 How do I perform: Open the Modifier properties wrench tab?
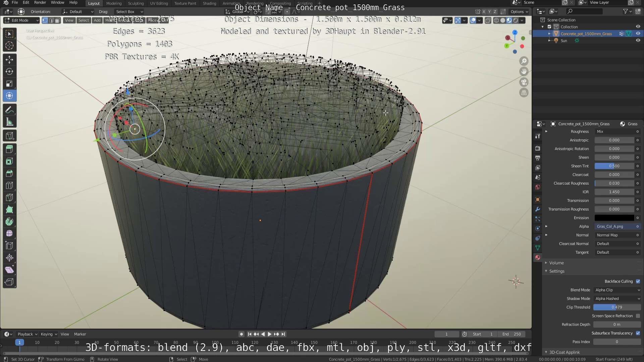coord(538,209)
